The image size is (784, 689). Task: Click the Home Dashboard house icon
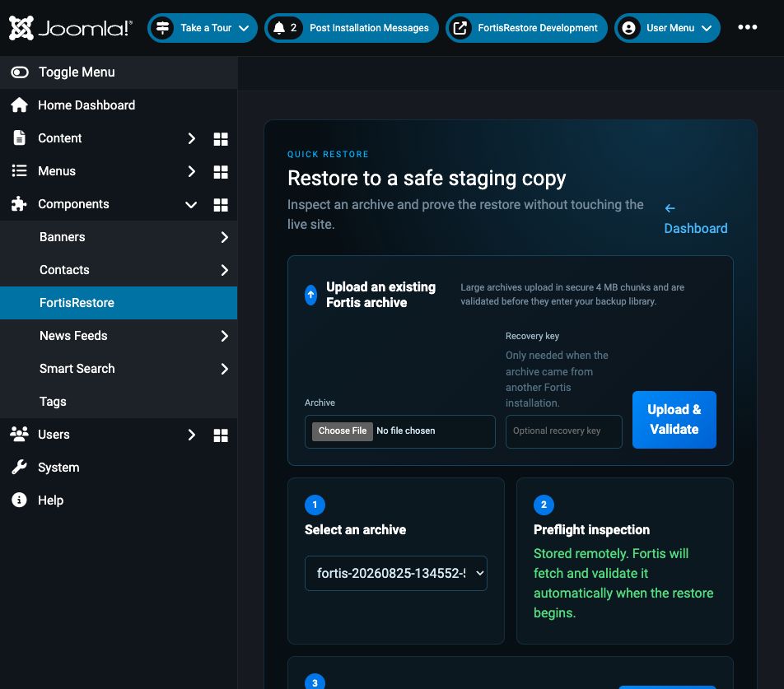(x=20, y=105)
